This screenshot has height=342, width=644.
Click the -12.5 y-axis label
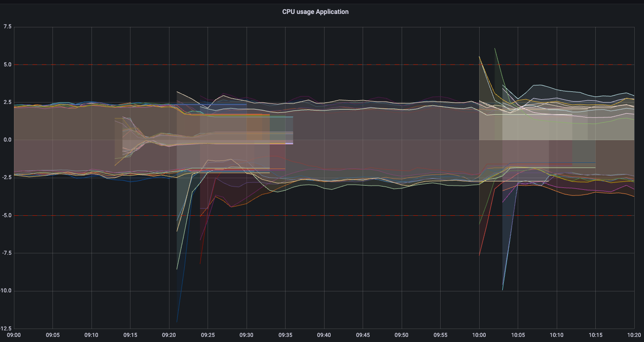[6, 329]
